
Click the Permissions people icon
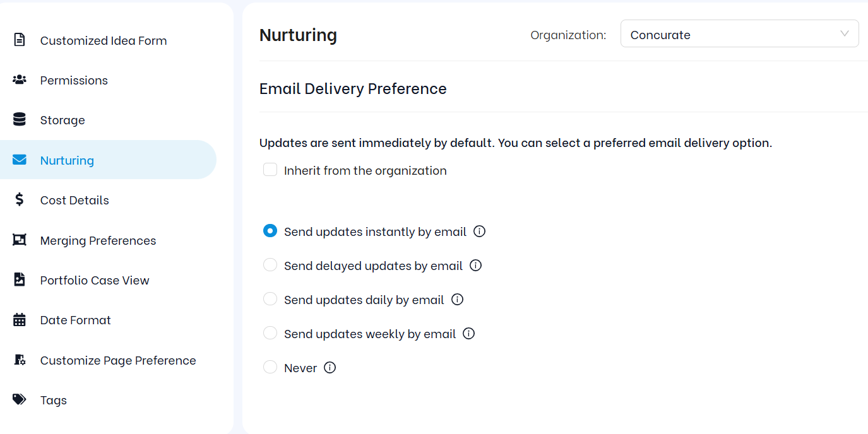tap(20, 80)
